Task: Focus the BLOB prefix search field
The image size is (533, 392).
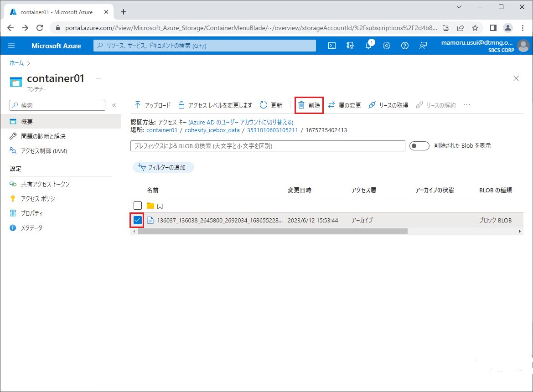Action: (268, 146)
